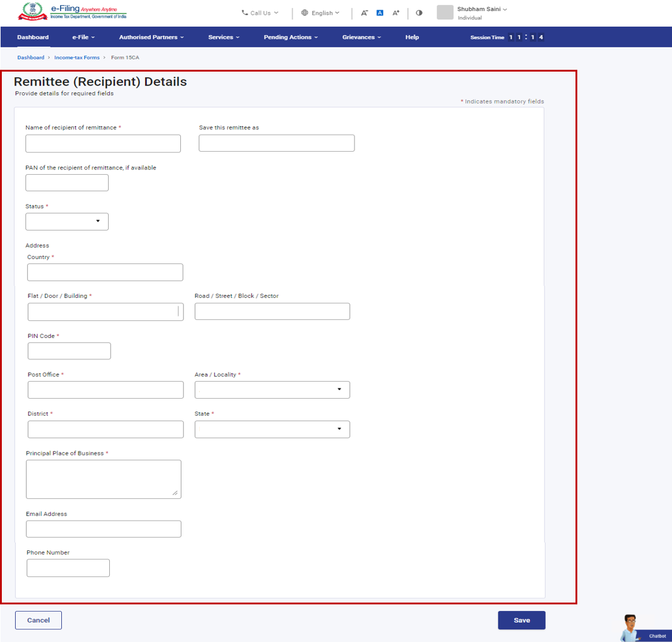672x642 pixels.
Task: Go to Income-tax Forms breadcrumb link
Action: 76,58
